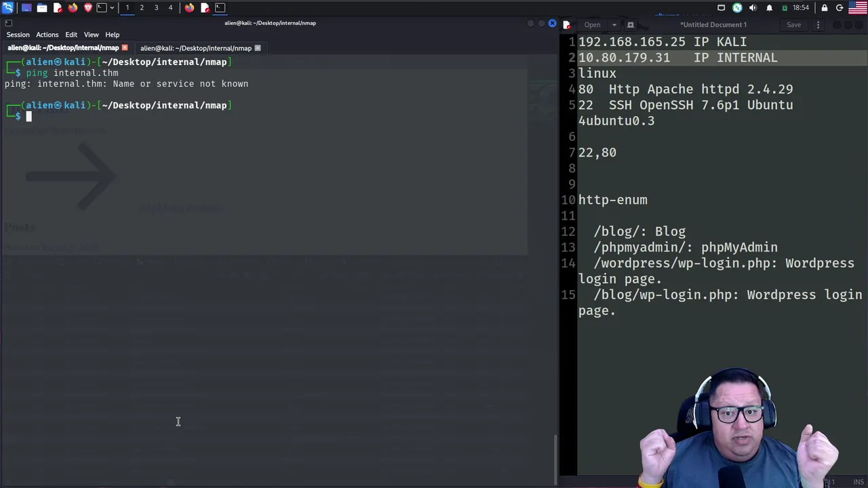Viewport: 868px width, 488px height.
Task: Click the terminal window title bar icon
Action: (x=8, y=23)
